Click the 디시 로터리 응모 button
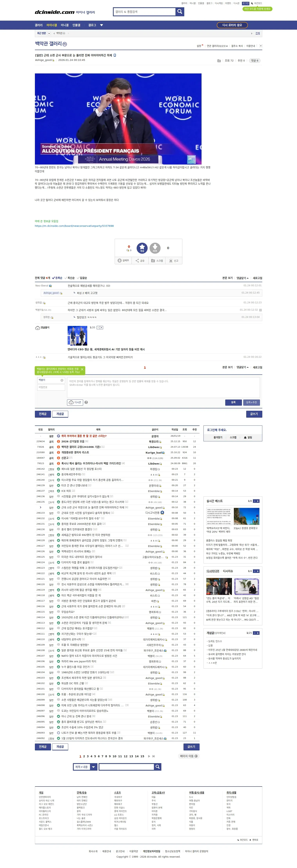Image resolution: width=297 pixels, height=868 pixels. click(232, 25)
